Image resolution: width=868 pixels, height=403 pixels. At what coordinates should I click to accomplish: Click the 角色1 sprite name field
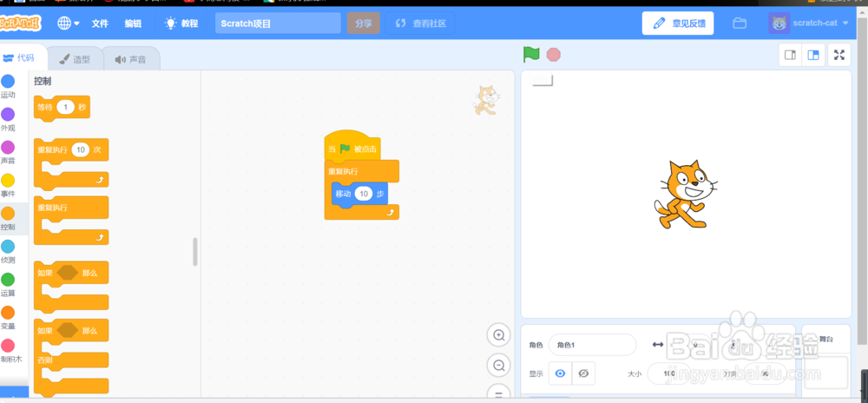pos(592,345)
